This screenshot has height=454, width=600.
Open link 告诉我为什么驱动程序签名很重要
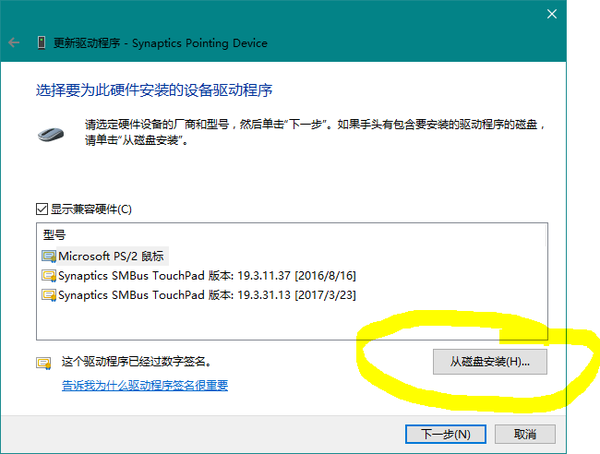coord(145,385)
